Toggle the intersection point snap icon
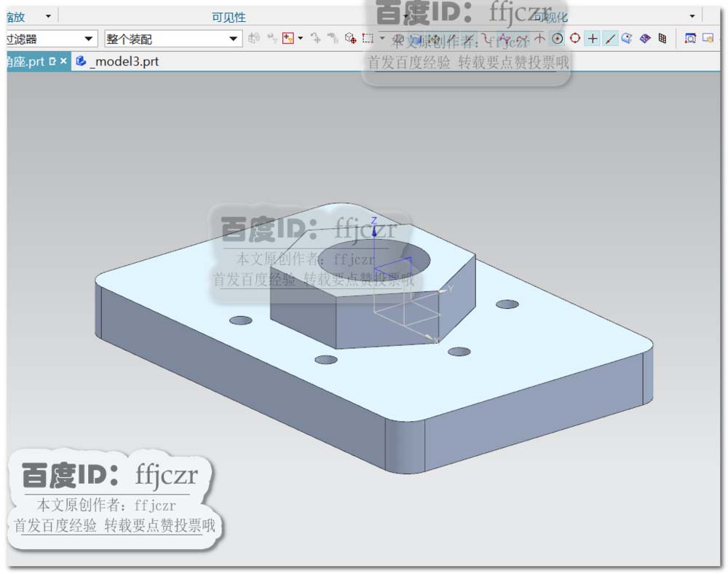This screenshot has height=574, width=728. coord(539,39)
